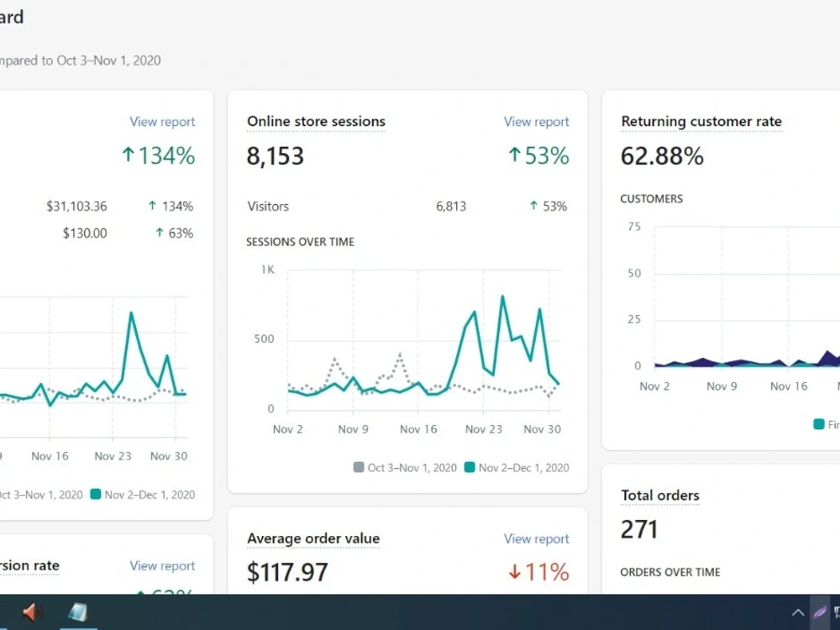840x630 pixels.
Task: Click the Nov 30 label on the sessions chart axis
Action: point(542,429)
